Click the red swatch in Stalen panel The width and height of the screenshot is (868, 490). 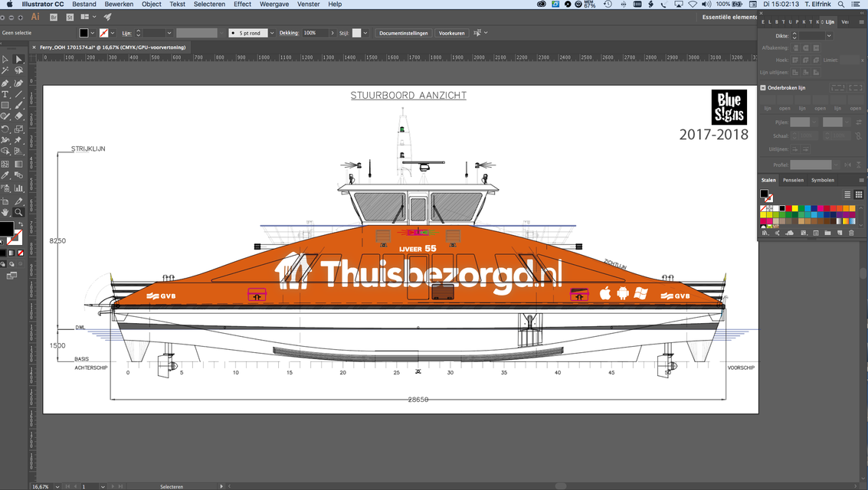tap(788, 208)
